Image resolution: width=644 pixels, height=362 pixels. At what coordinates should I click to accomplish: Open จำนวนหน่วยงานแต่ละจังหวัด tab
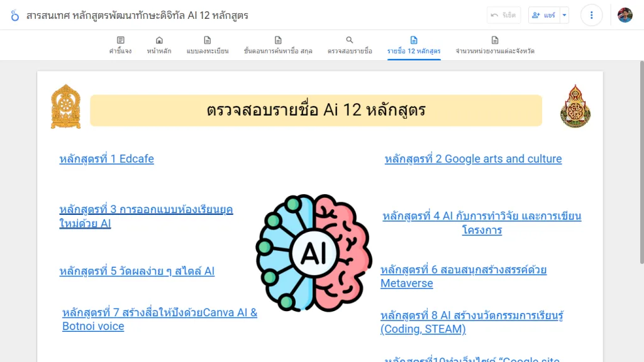click(494, 45)
